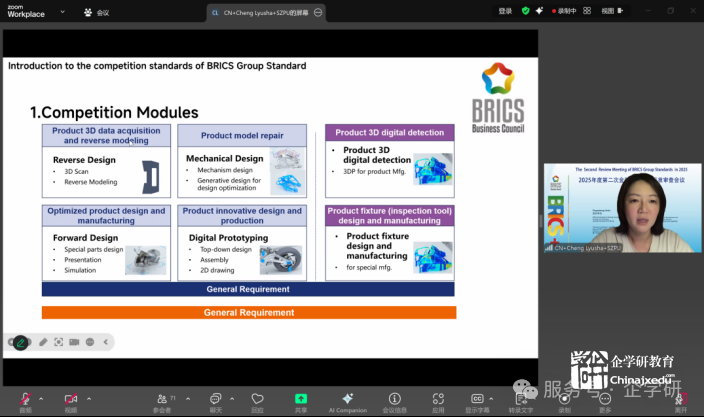Viewport: 704px width, 417px height.
Task: Click the Sign in button at top
Action: tap(505, 11)
